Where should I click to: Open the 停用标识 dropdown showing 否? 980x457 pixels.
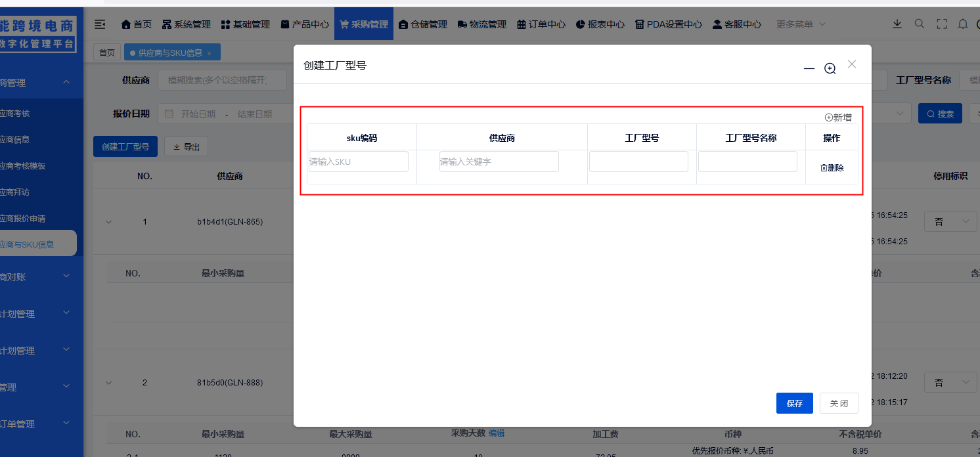(x=950, y=221)
